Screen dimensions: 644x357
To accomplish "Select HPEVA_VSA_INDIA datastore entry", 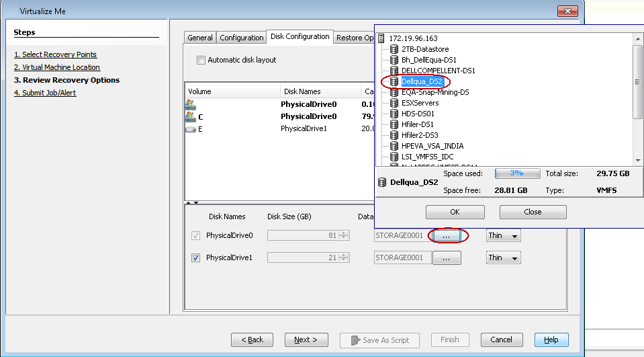I will tap(432, 146).
